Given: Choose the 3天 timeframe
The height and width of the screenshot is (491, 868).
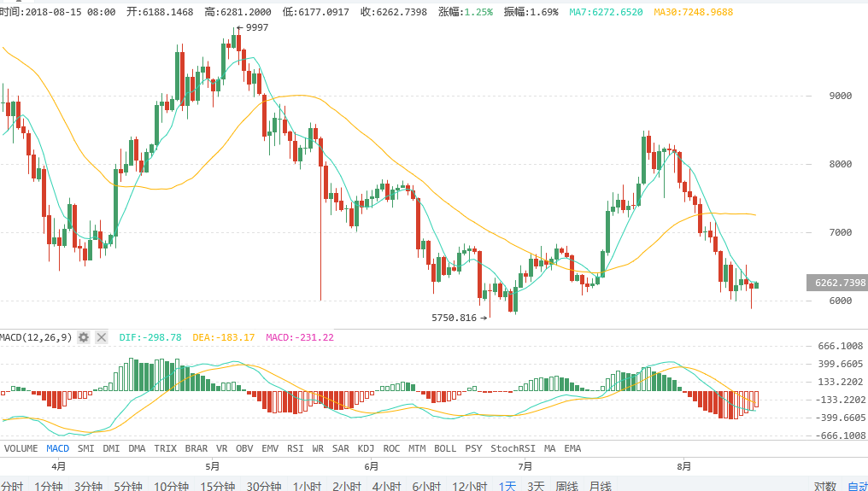Looking at the screenshot, I should click(x=536, y=486).
